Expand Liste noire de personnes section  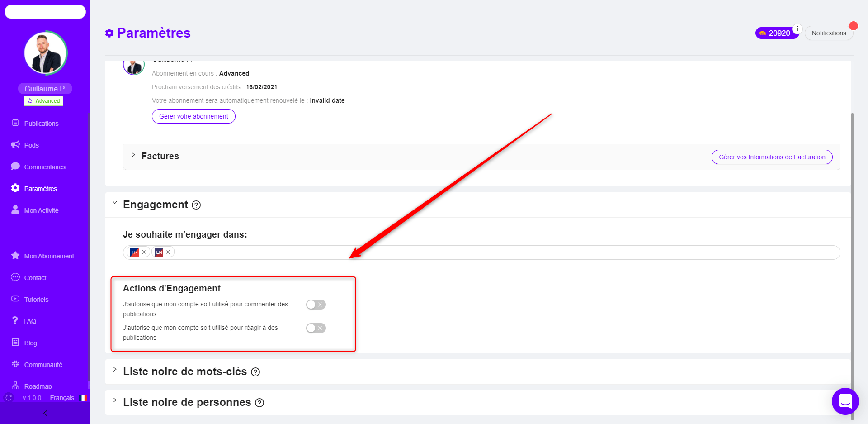pyautogui.click(x=115, y=400)
